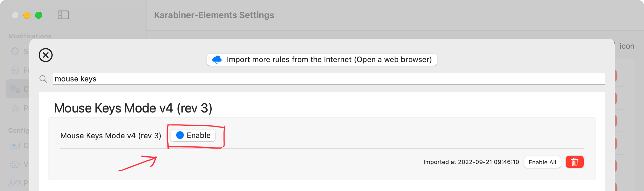Click the Enable All button
Image resolution: width=644 pixels, height=191 pixels.
pos(542,162)
